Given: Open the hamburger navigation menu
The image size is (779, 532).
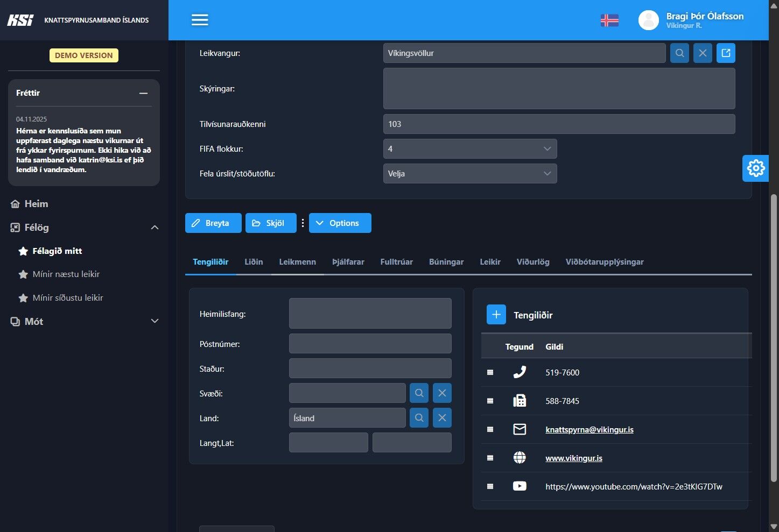Looking at the screenshot, I should click(x=200, y=20).
